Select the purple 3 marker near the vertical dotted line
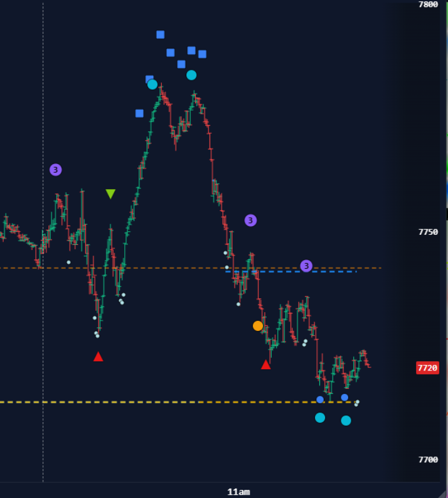Image resolution: width=448 pixels, height=498 pixels. (x=55, y=170)
